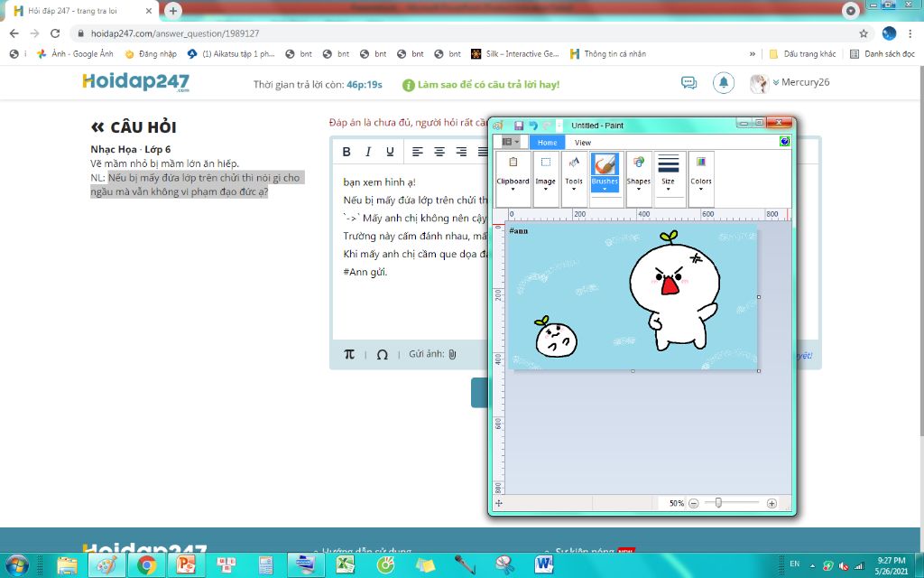Viewport: 924px width, 578px height.
Task: Click the Paint canvas near the small bun
Action: pos(556,338)
